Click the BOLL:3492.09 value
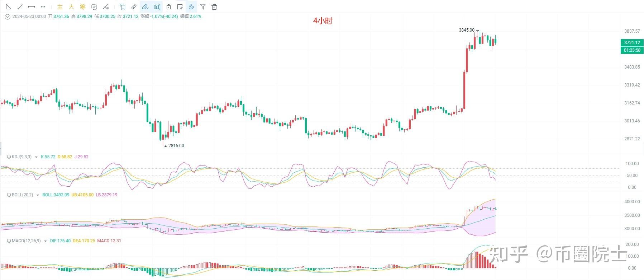 coord(56,195)
